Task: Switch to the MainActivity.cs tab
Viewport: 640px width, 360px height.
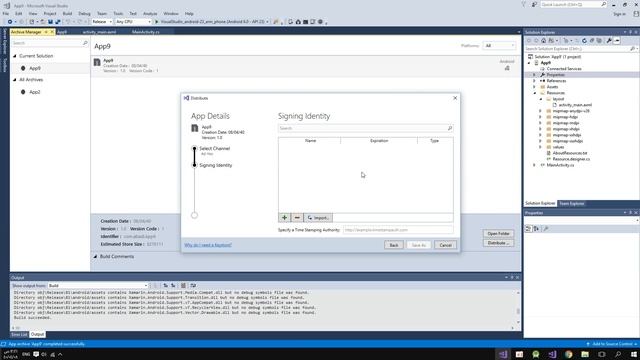Action: 146,32
